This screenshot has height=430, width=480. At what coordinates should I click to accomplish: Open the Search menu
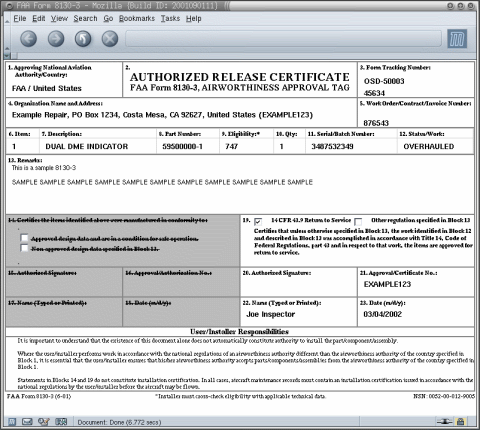click(85, 19)
